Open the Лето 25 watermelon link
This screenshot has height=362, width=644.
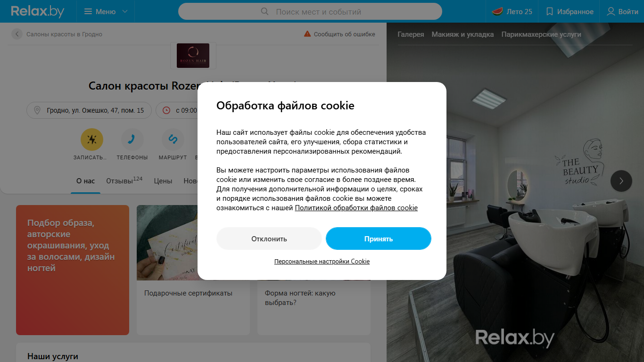[x=512, y=11]
